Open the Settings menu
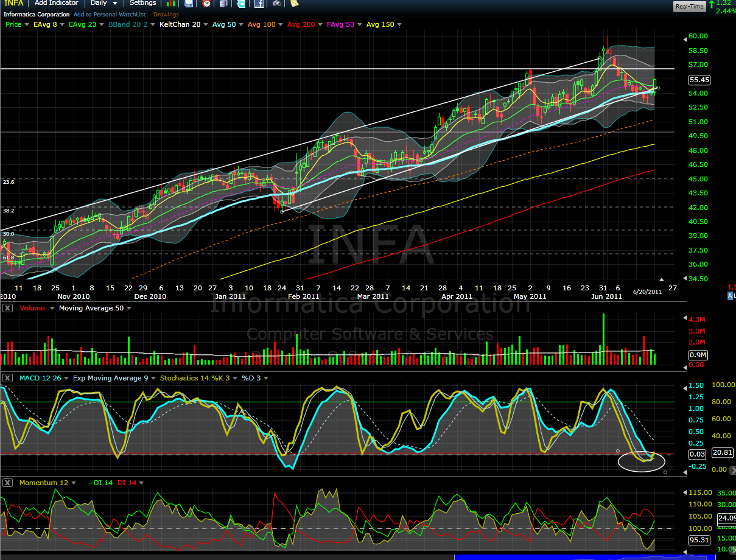The image size is (736, 560). [x=142, y=3]
